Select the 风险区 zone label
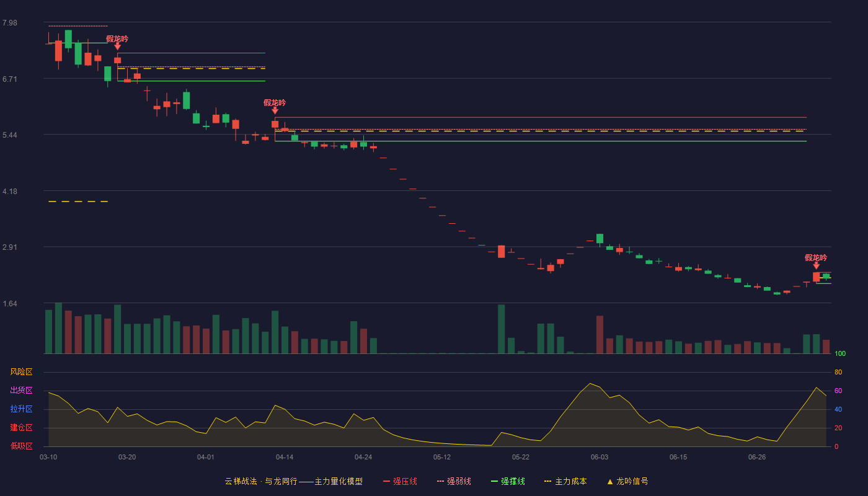The width and height of the screenshot is (868, 496). point(21,372)
